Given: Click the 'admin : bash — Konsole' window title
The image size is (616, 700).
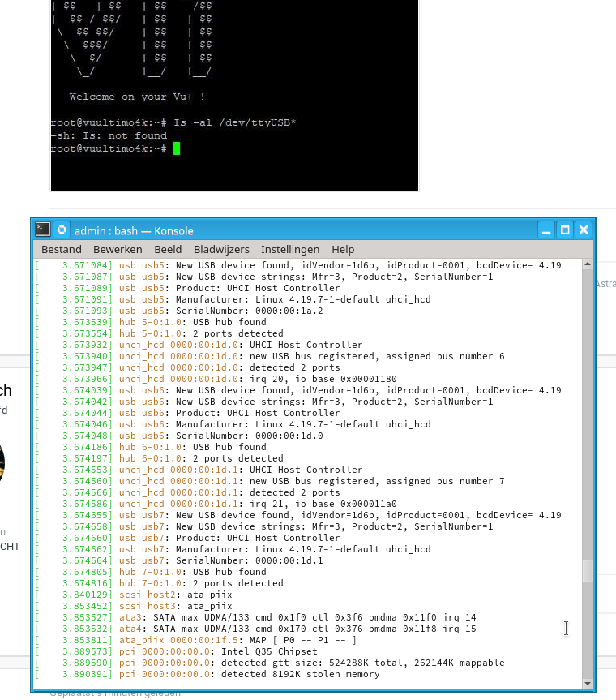Looking at the screenshot, I should [x=134, y=231].
